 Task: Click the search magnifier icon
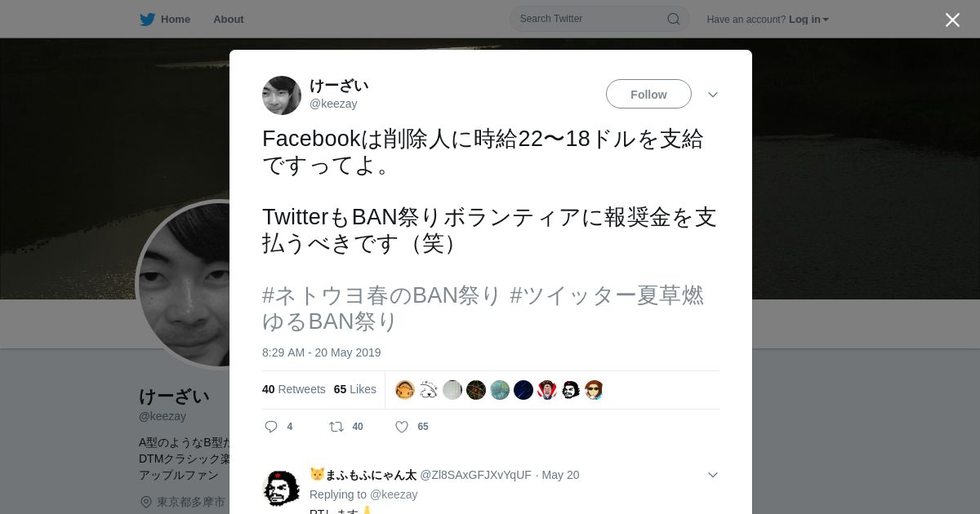click(674, 19)
